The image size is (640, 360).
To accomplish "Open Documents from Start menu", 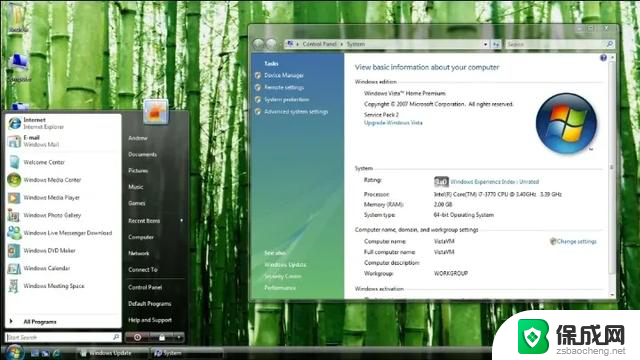I will click(x=142, y=154).
